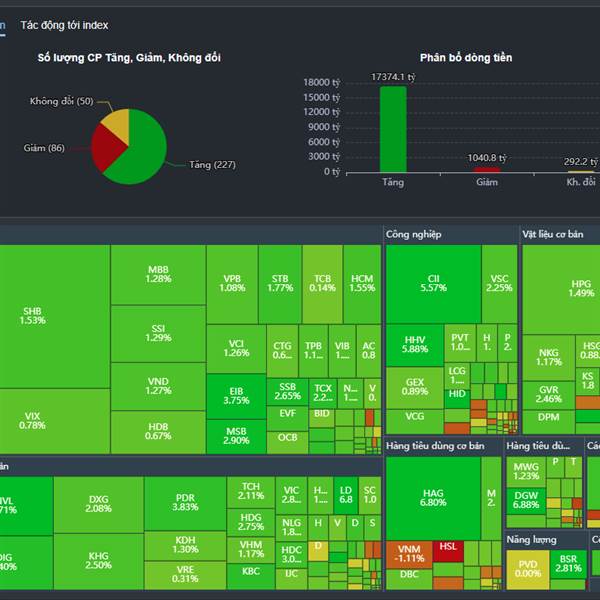Click the yellow Không đổi pie slice
This screenshot has width=600, height=600.
118,123
